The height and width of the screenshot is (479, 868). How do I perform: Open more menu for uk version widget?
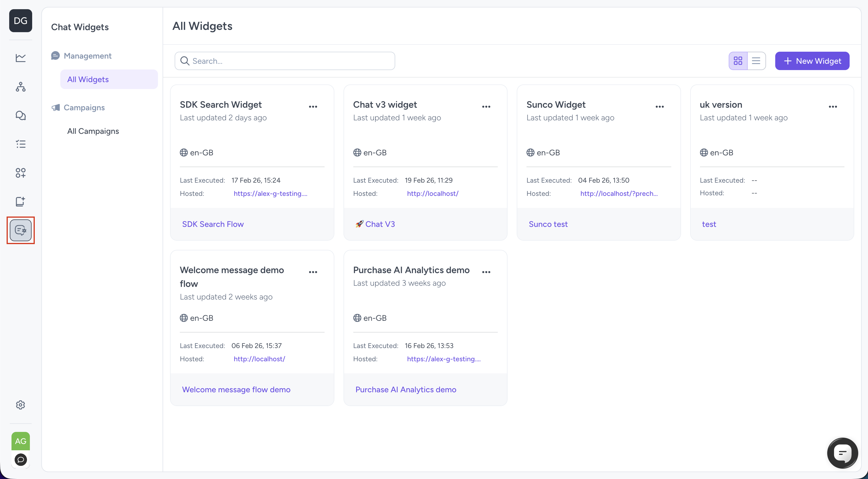(x=833, y=107)
